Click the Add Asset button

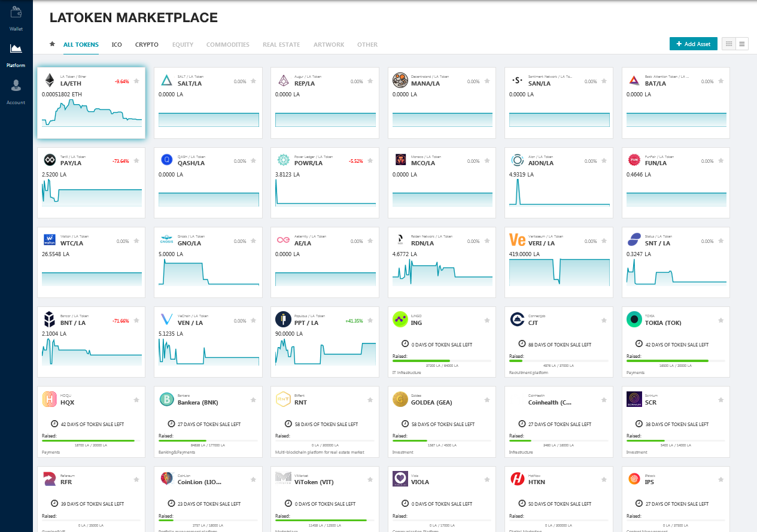693,44
